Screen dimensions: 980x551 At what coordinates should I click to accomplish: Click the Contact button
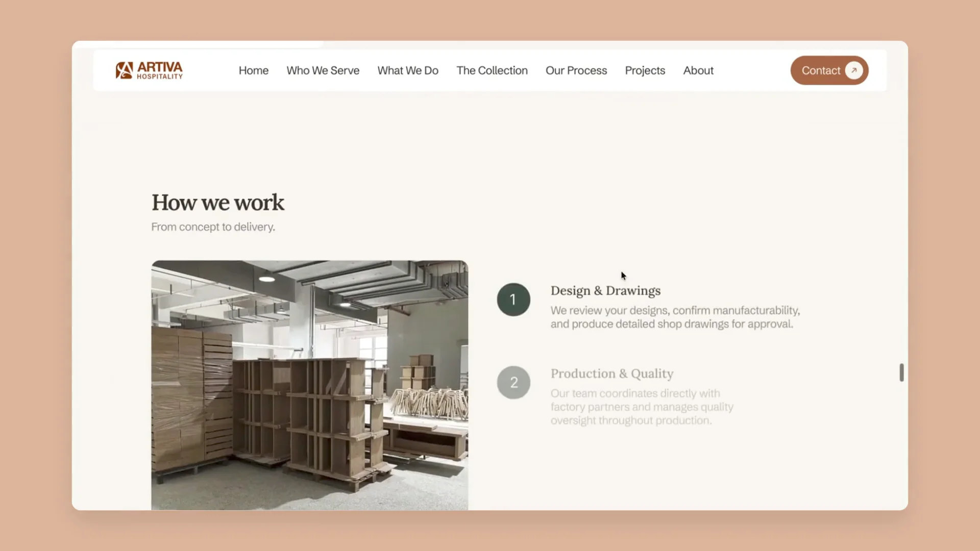pos(829,70)
